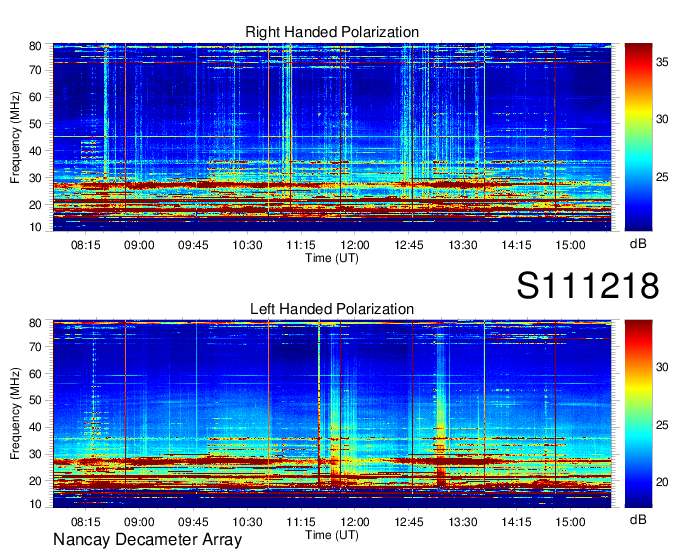
Task: Click 'Time (UT)' label under bottom plot
Action: (x=332, y=535)
